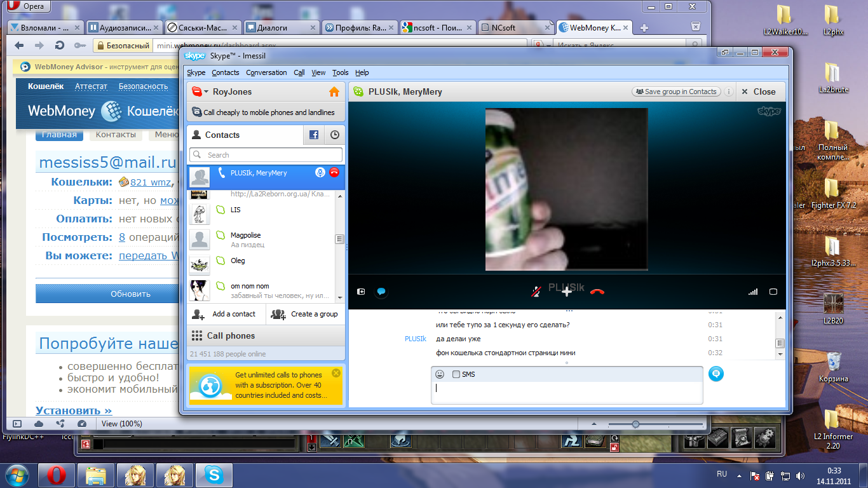Screen dimensions: 868x488
Task: Switch to Диалоги tab in Opera
Action: (x=281, y=27)
